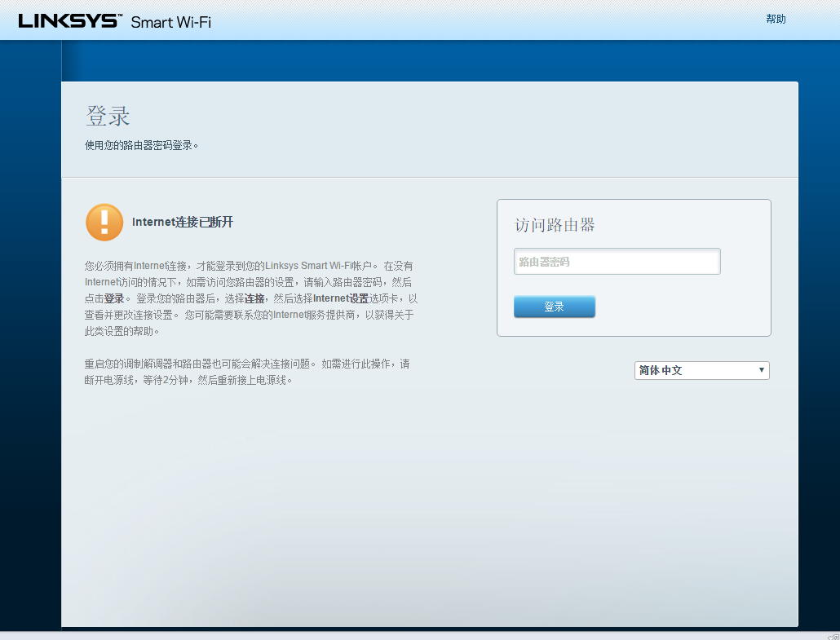Click the bold Internet设置 text
The width and height of the screenshot is (840, 640).
[341, 298]
